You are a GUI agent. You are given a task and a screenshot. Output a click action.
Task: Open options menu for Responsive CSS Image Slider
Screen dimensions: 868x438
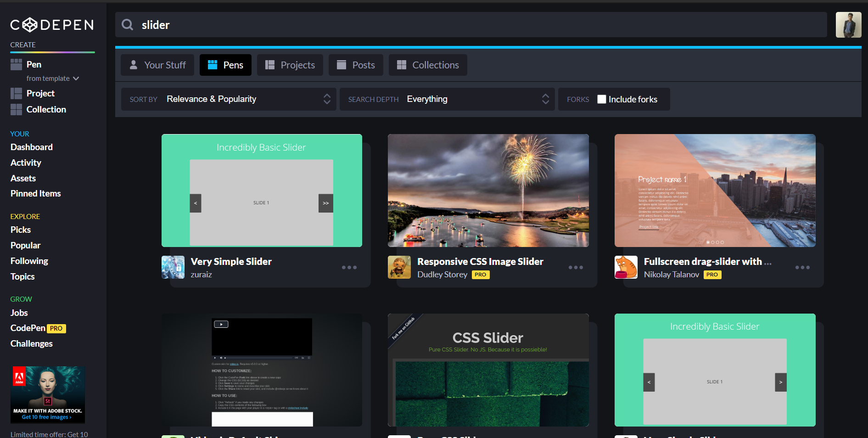pos(575,268)
